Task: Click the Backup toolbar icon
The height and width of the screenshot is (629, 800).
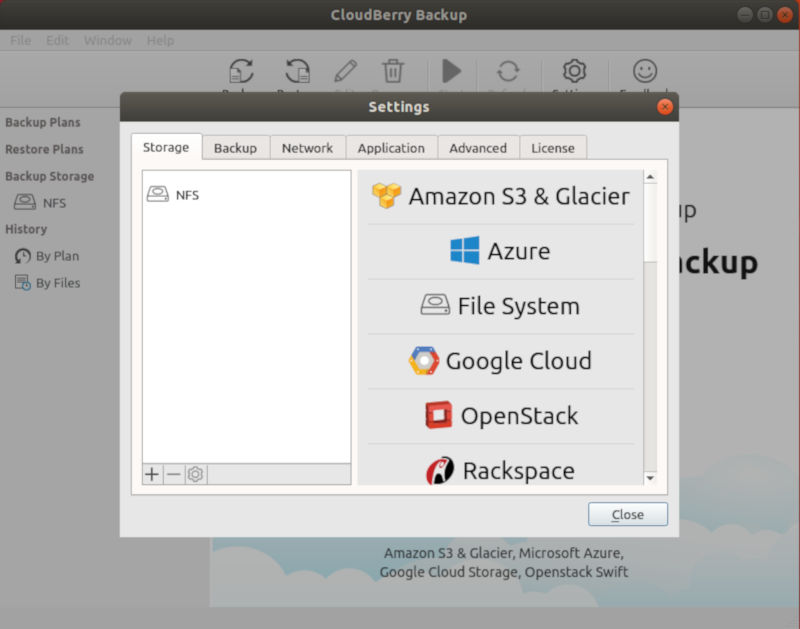Action: (x=240, y=70)
